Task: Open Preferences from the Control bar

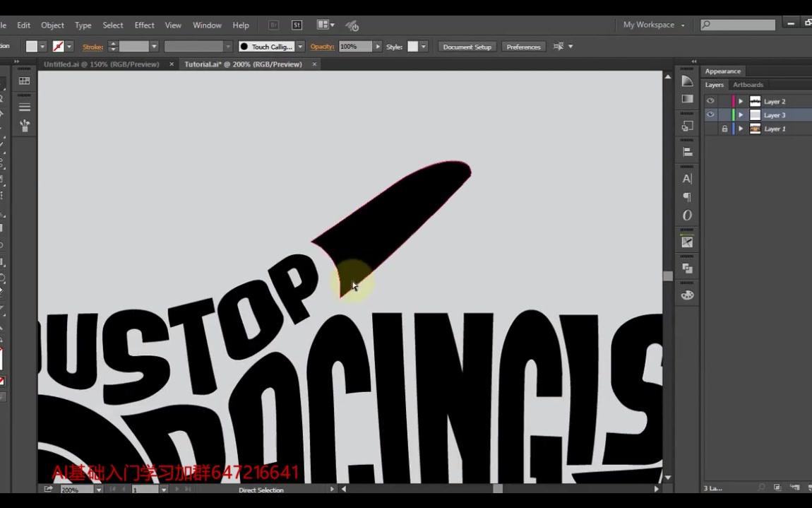Action: pos(523,47)
